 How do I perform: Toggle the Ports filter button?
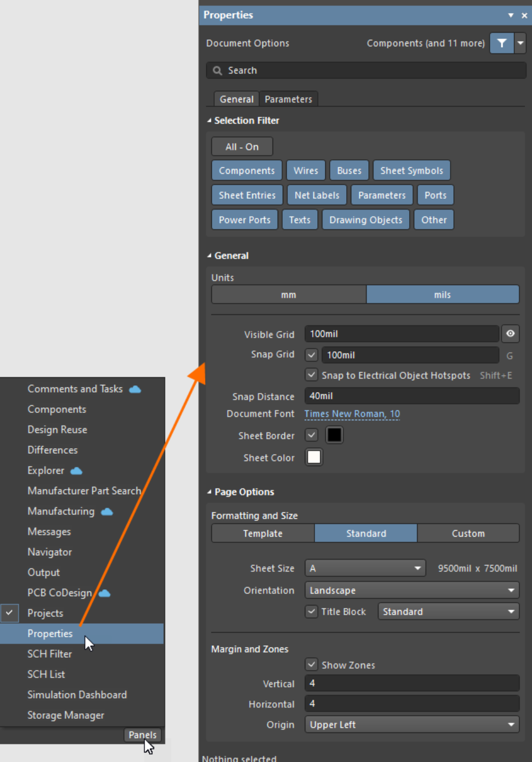(436, 195)
